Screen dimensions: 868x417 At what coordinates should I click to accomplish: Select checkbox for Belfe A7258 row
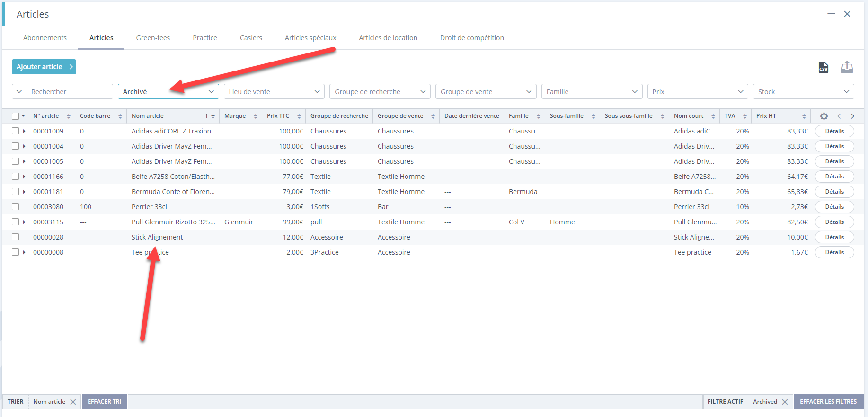(x=16, y=177)
